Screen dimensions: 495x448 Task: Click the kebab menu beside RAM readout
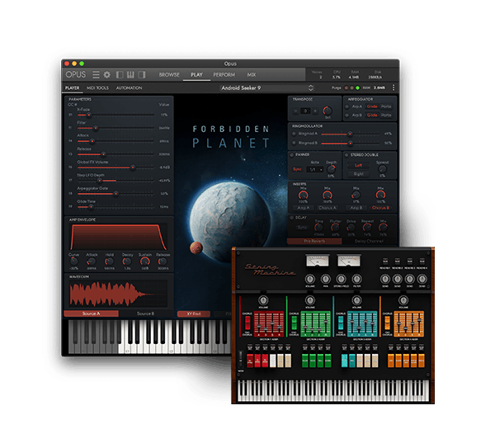394,88
